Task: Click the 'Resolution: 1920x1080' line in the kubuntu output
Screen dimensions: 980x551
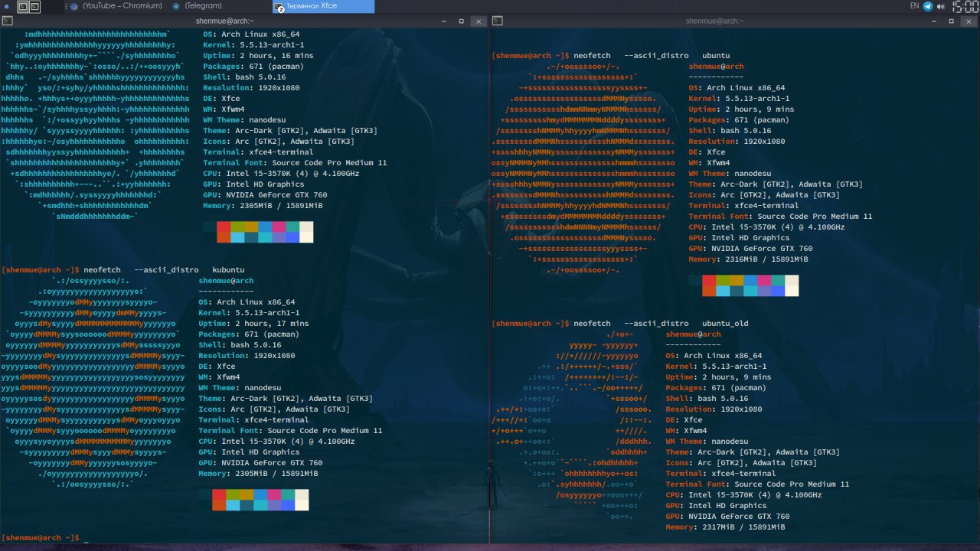Action: pyautogui.click(x=247, y=356)
